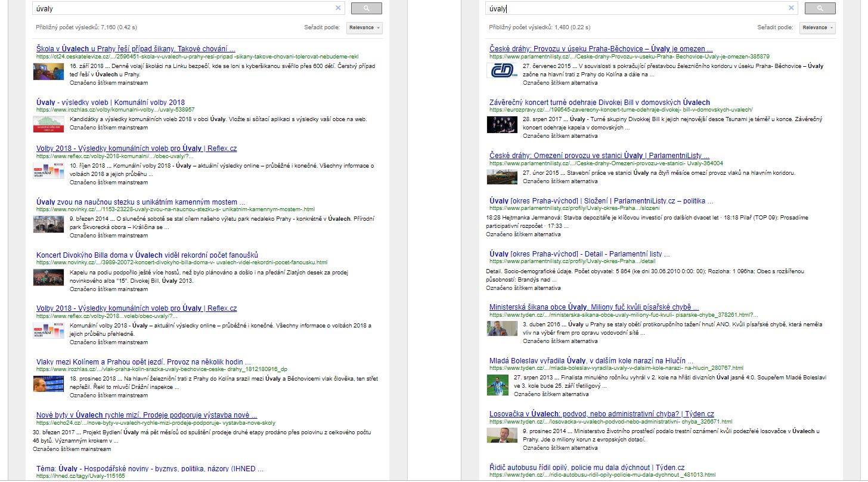Click thumbnail of the "Vlaky mezi Kolínem a Prahou" result

coord(49,384)
